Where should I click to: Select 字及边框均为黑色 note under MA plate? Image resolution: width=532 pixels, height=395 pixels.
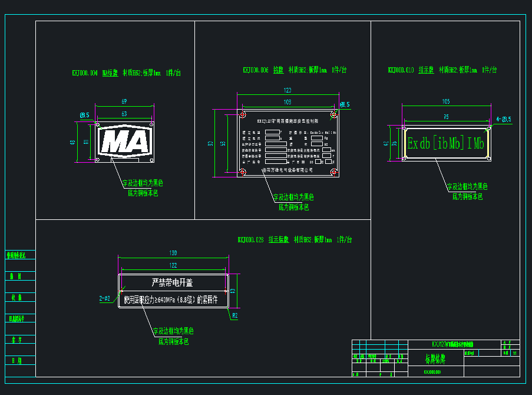143,183
